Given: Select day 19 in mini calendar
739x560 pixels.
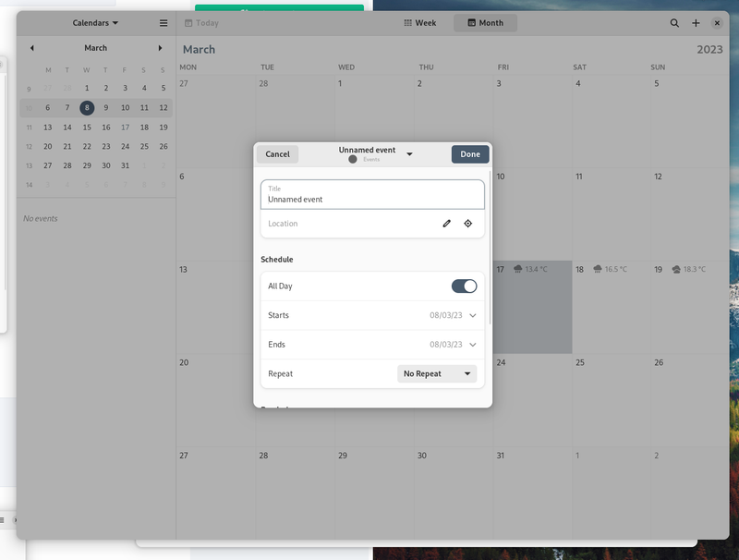Looking at the screenshot, I should click(x=164, y=128).
